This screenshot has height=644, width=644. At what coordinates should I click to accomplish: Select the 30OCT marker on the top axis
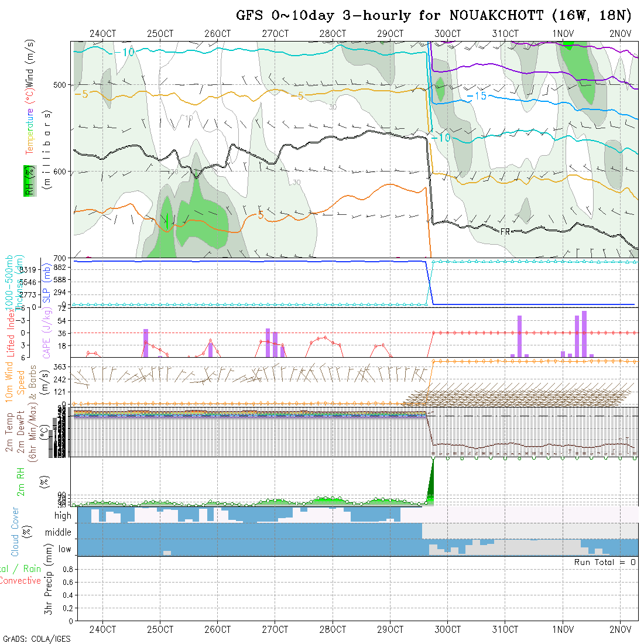pyautogui.click(x=447, y=33)
